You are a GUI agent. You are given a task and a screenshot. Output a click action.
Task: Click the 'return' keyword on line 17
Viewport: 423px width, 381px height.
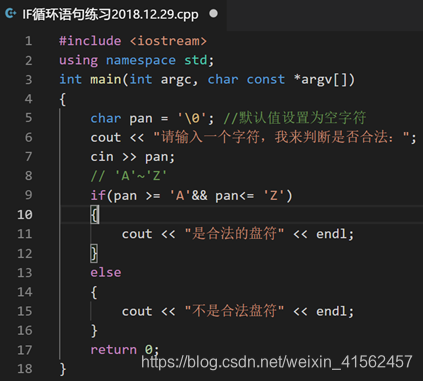[113, 350]
